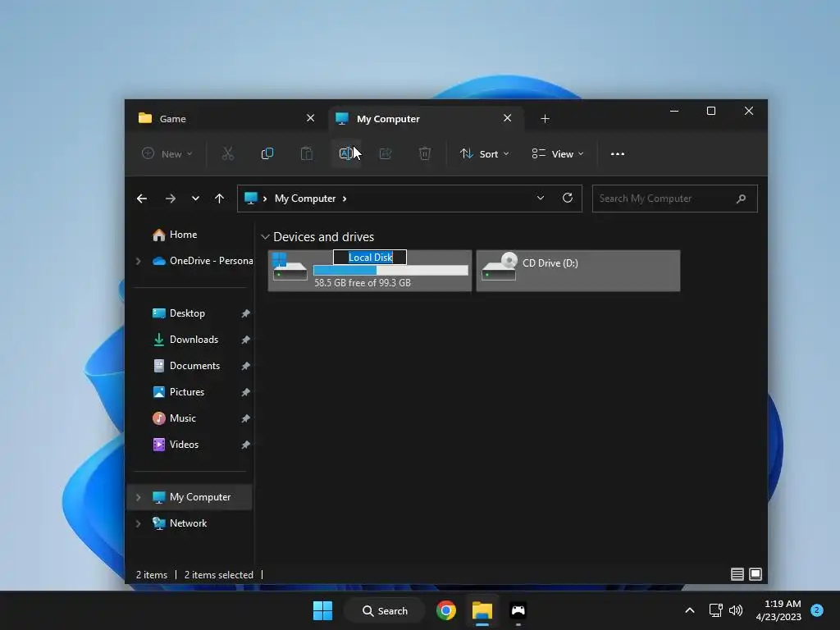Unpin Music using its pin icon
This screenshot has width=840, height=630.
pyautogui.click(x=245, y=418)
